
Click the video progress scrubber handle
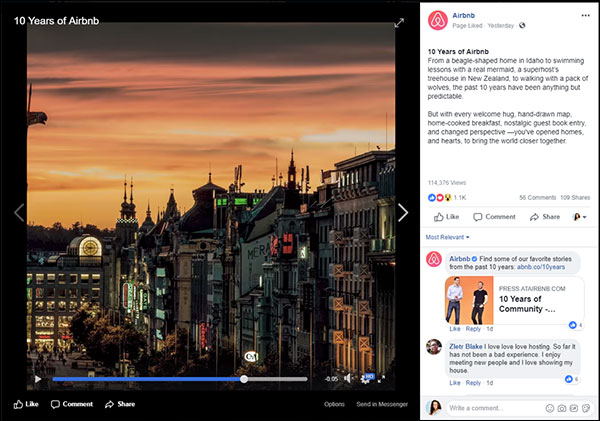pos(244,379)
